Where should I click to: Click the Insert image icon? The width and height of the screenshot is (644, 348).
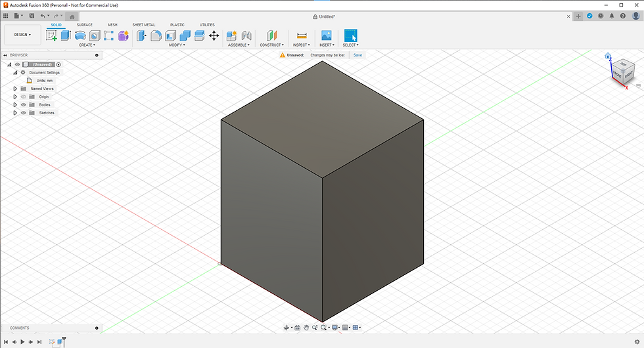(327, 35)
